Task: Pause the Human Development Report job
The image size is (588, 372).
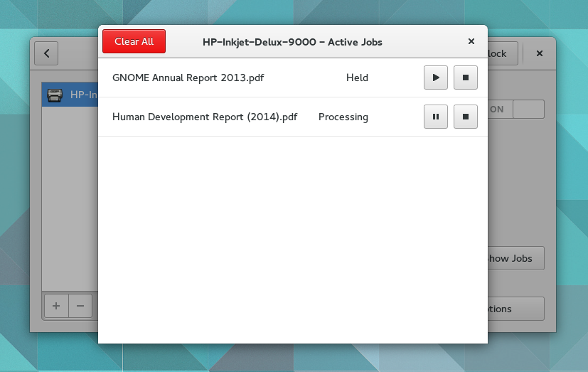Action: (x=435, y=117)
